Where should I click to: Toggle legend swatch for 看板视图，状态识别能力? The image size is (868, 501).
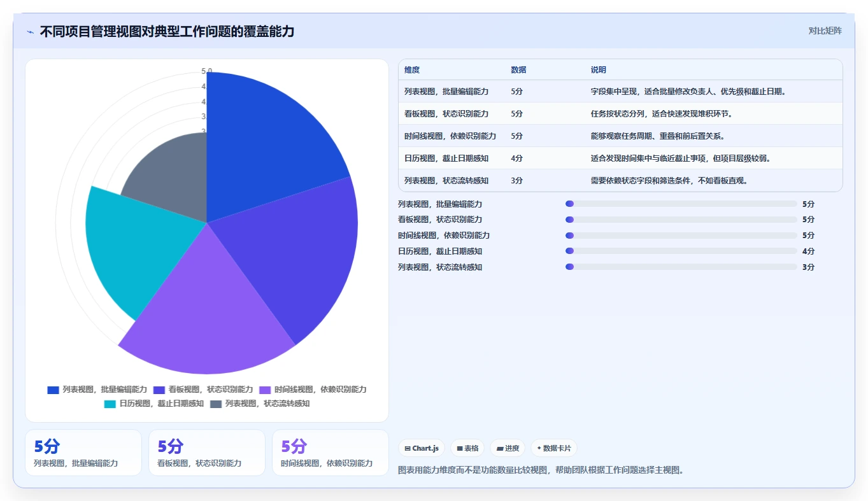tap(159, 390)
